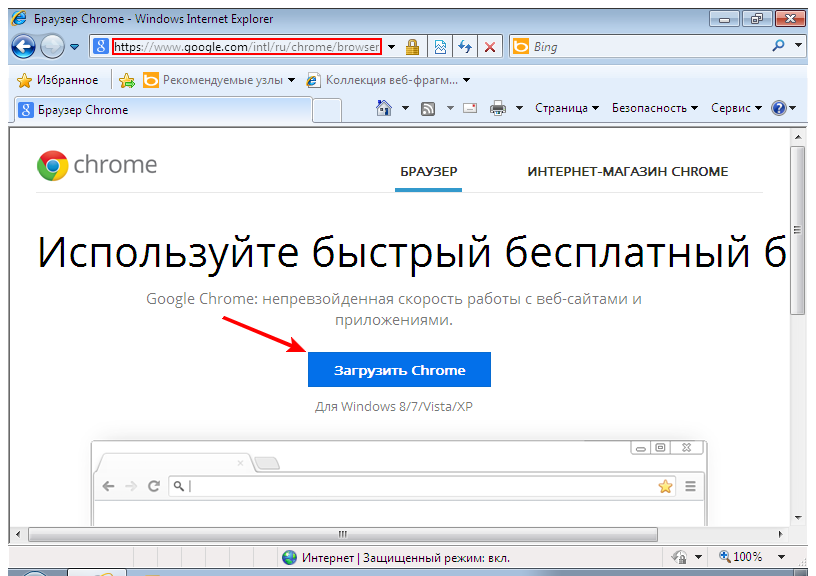
Task: Click the RSS feeds icon
Action: (x=428, y=108)
